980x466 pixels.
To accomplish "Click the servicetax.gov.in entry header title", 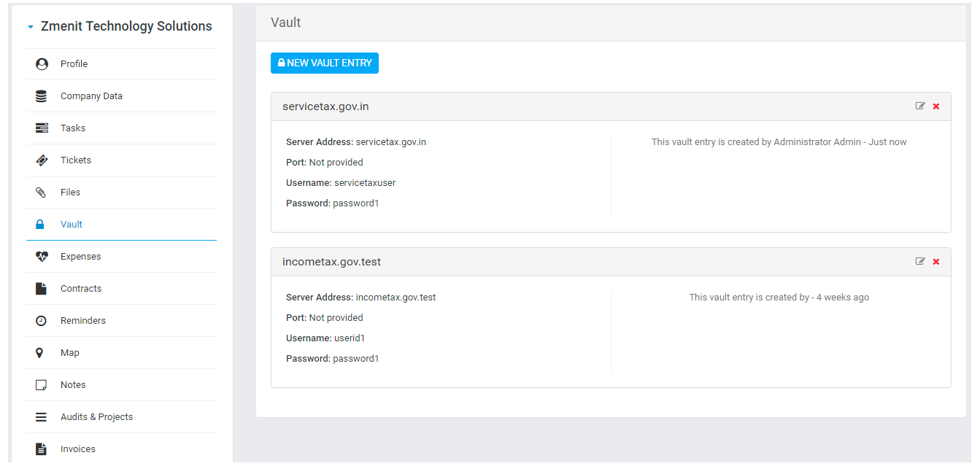I will point(325,106).
